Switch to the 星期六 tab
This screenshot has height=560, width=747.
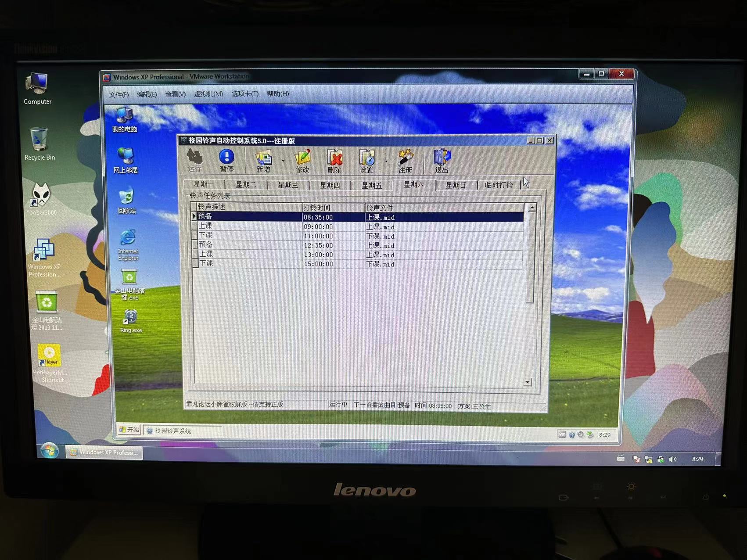pos(413,185)
